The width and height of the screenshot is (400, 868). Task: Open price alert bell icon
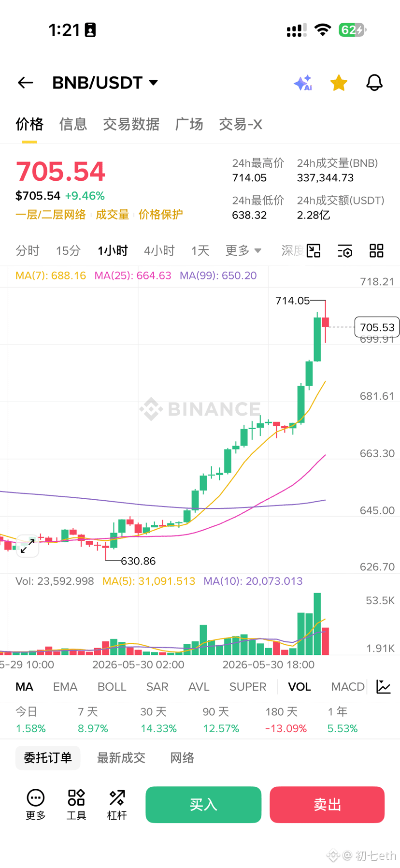374,83
